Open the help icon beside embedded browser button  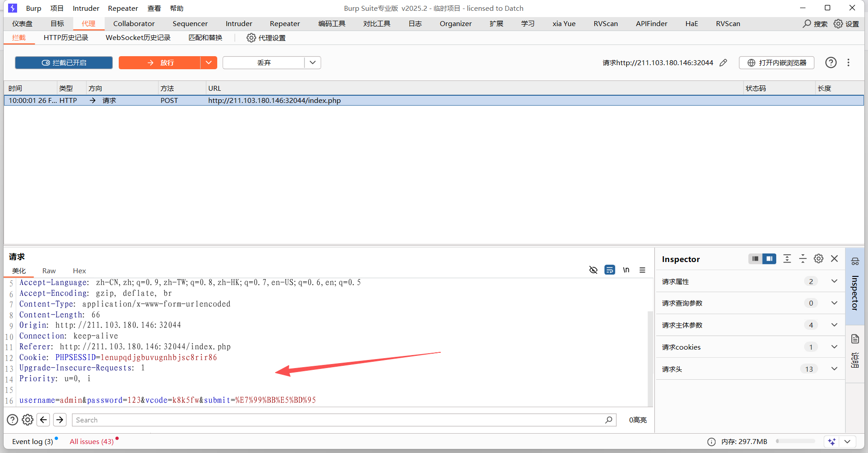point(831,63)
